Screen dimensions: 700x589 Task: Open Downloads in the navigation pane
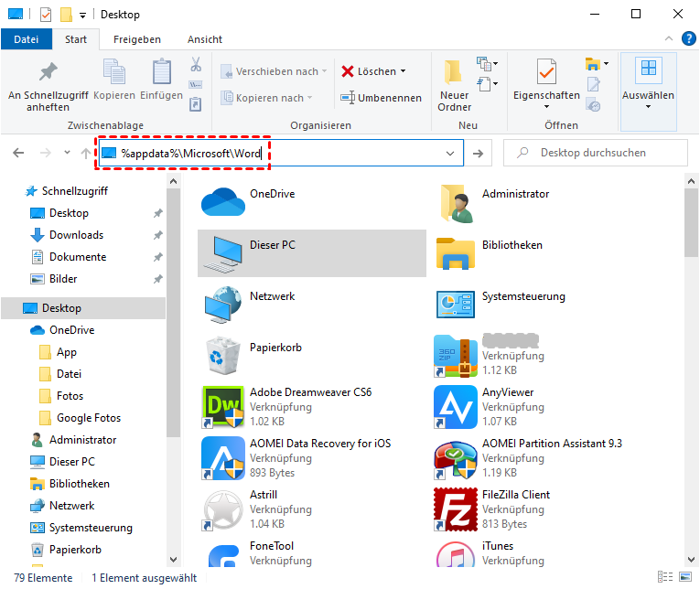(x=76, y=235)
